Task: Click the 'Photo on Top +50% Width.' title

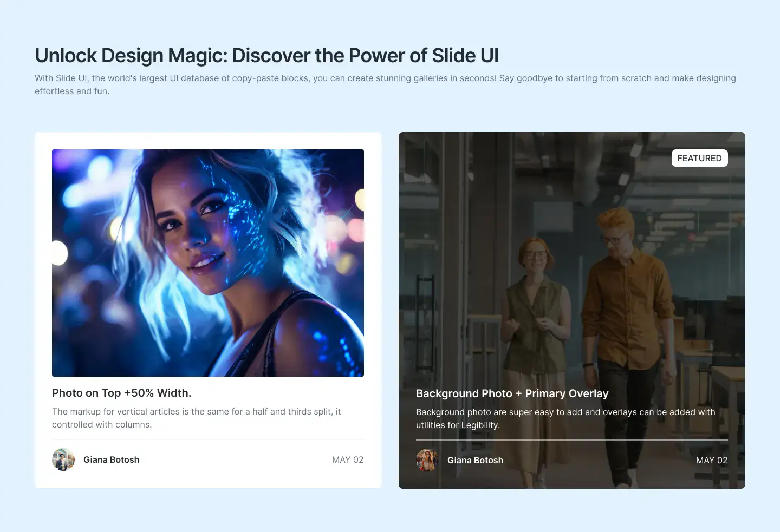Action: [122, 393]
